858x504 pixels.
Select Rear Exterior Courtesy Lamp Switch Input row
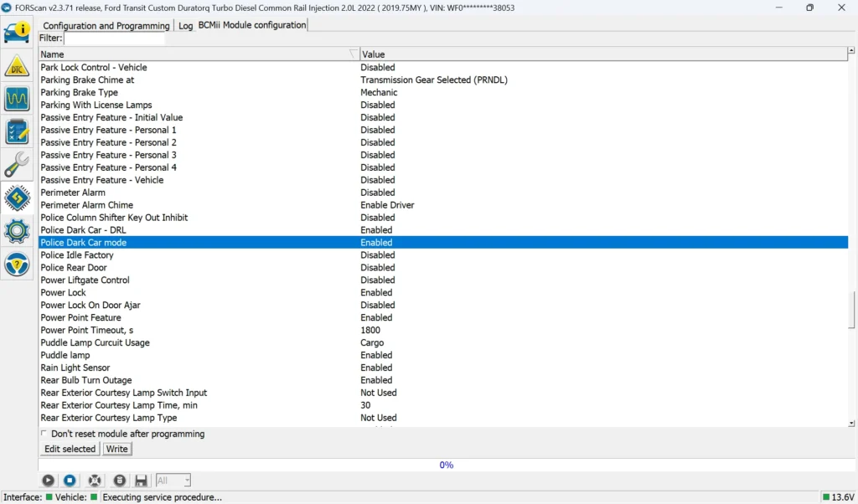(443, 393)
